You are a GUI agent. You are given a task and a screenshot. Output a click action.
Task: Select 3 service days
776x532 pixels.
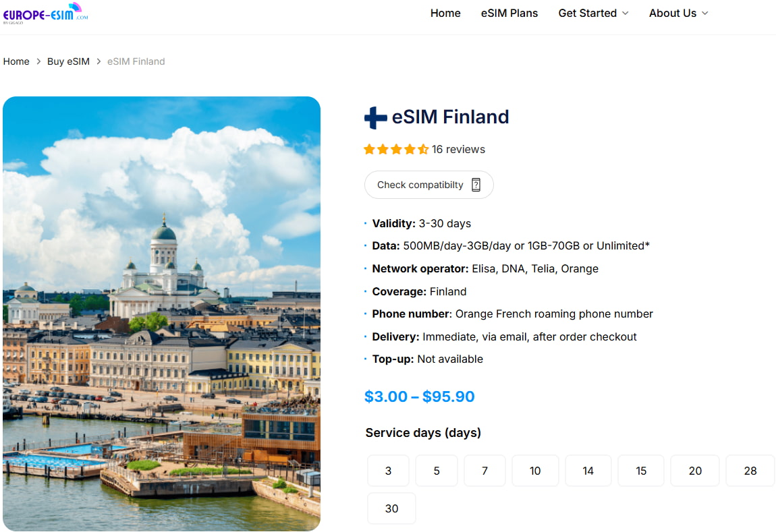click(388, 471)
